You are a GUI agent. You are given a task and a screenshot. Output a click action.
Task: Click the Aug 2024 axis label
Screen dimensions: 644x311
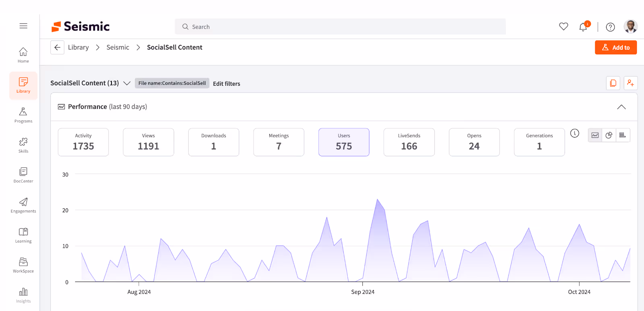[x=139, y=292]
